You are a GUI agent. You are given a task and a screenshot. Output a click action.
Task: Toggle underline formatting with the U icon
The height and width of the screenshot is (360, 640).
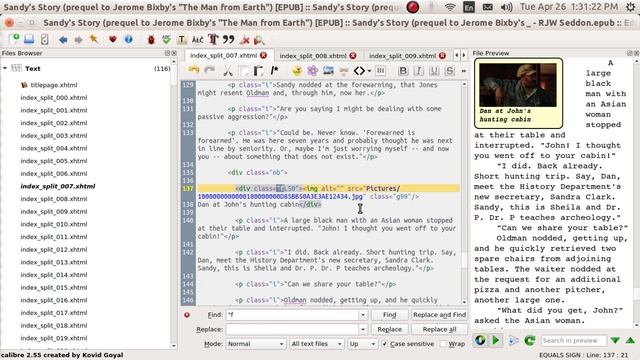(x=434, y=71)
